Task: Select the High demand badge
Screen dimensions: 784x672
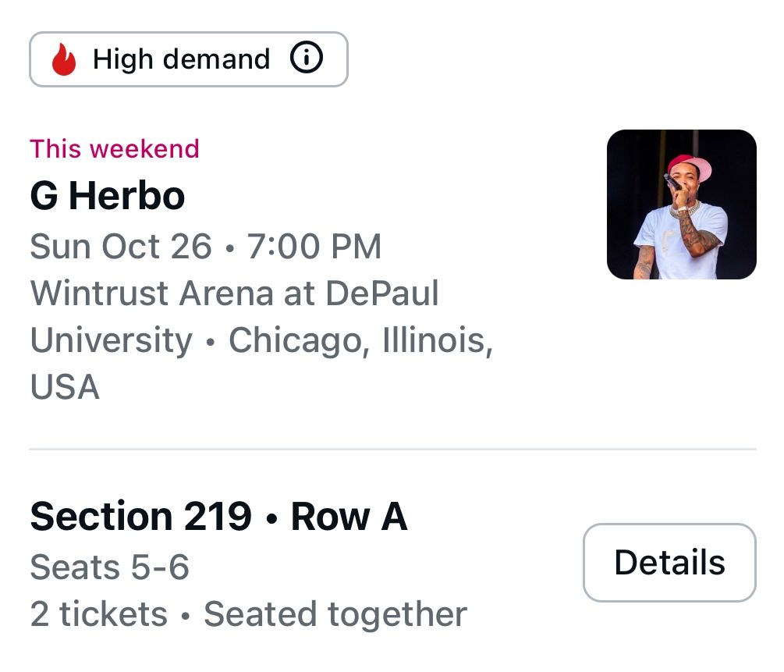Action: coord(187,59)
